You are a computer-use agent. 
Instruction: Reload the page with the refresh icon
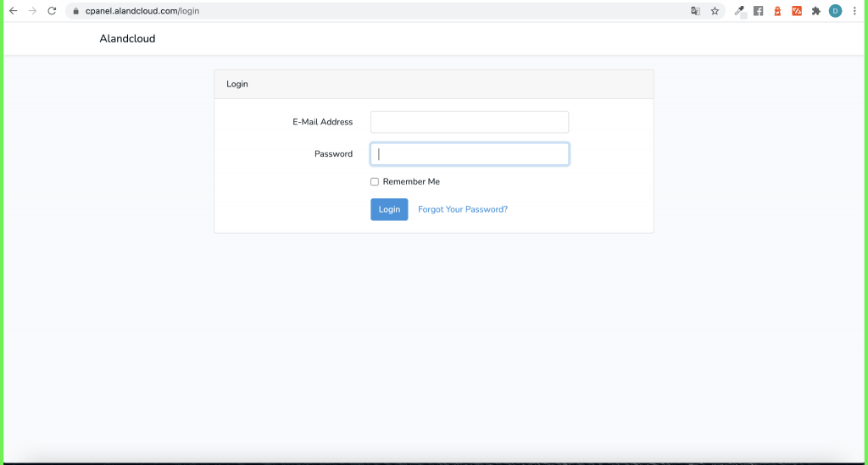[x=52, y=11]
